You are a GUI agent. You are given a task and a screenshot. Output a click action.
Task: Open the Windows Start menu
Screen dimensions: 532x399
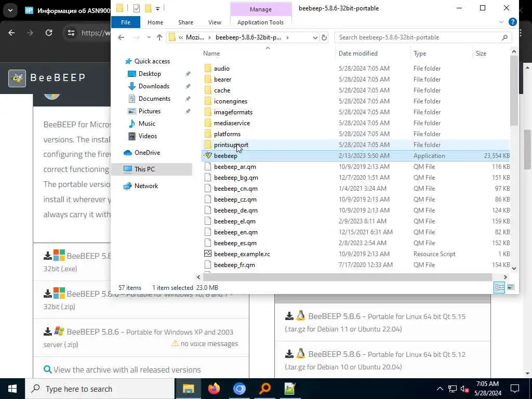coord(12,389)
